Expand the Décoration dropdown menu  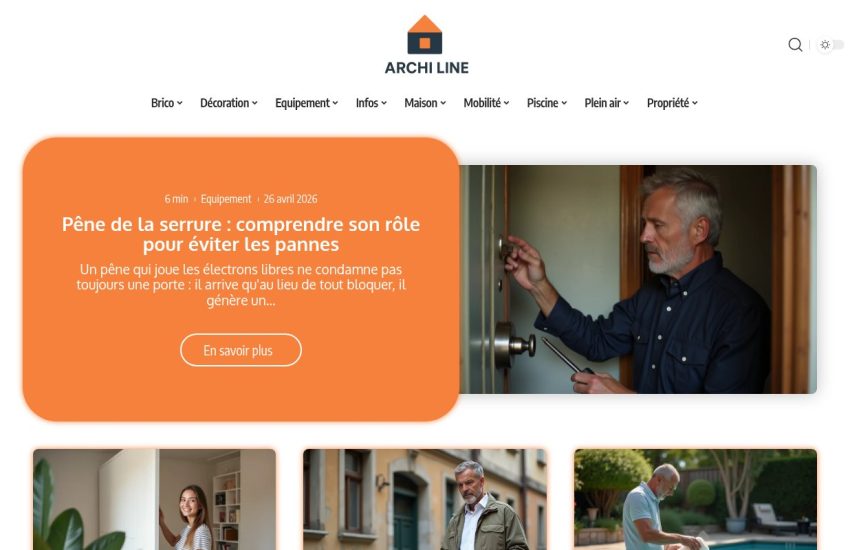tap(228, 103)
